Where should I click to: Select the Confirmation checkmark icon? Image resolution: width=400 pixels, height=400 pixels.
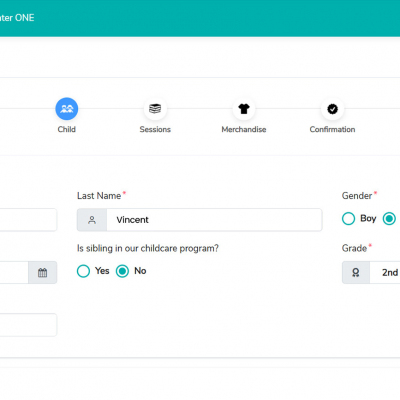(332, 109)
